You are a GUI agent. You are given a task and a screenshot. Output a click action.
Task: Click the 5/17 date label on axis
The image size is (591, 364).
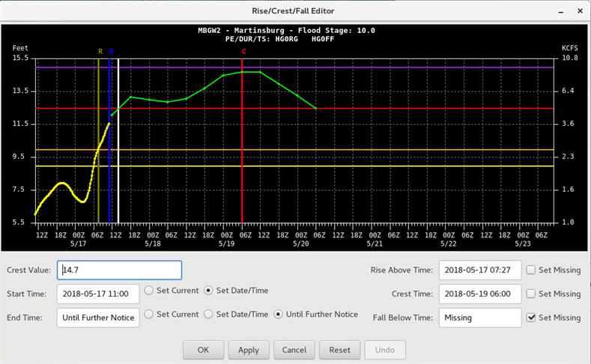coord(79,244)
